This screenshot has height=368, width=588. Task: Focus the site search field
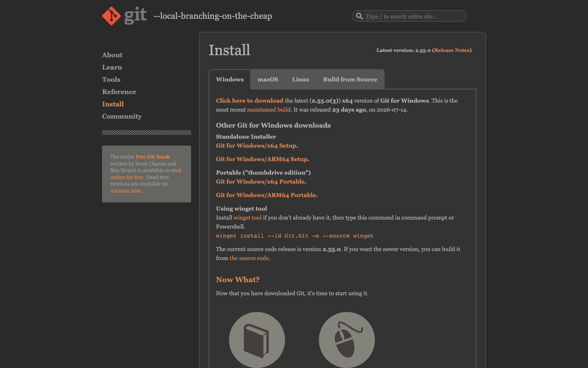click(x=409, y=16)
